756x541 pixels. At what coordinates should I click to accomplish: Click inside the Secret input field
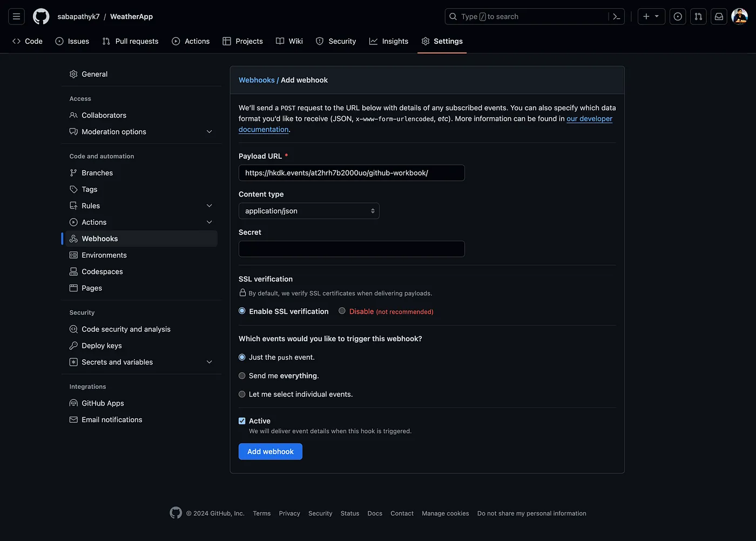[351, 249]
